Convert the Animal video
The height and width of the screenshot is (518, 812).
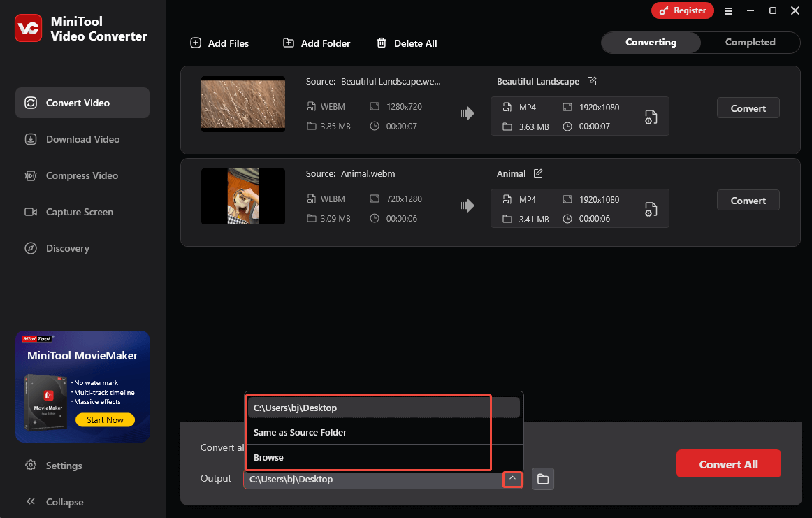(x=748, y=200)
